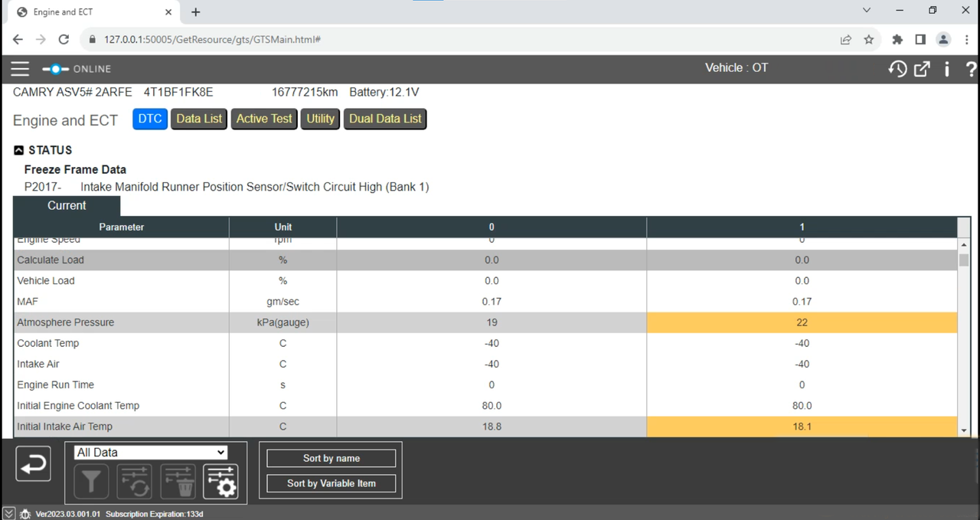This screenshot has height=520, width=980.
Task: Click the column 0 header
Action: click(x=492, y=227)
